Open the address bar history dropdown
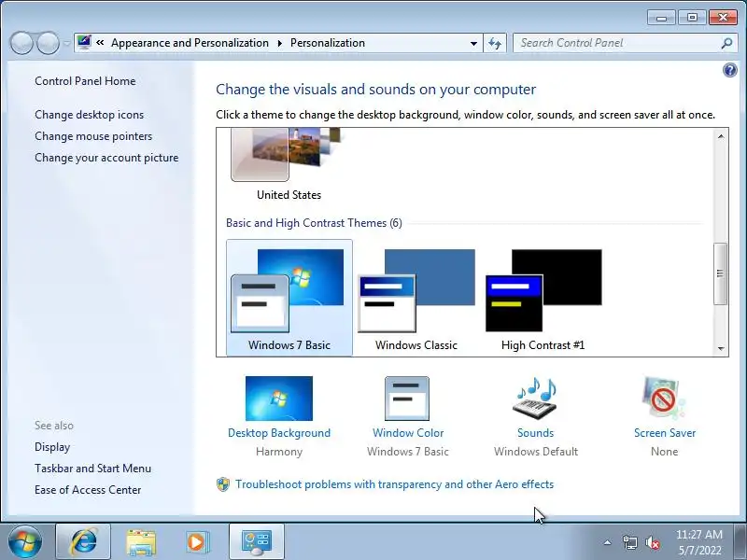Viewport: 747px width, 560px height. [473, 43]
